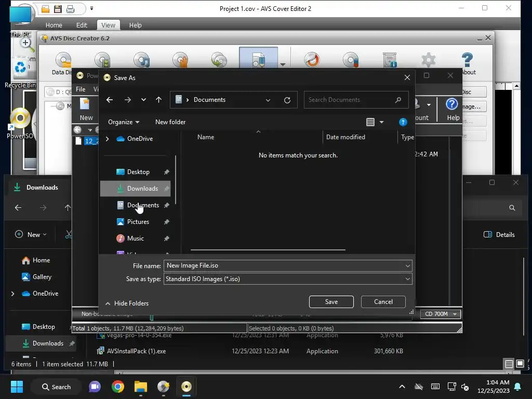Image resolution: width=532 pixels, height=399 pixels.
Task: Click the save quick access icon
Action: coord(58,9)
